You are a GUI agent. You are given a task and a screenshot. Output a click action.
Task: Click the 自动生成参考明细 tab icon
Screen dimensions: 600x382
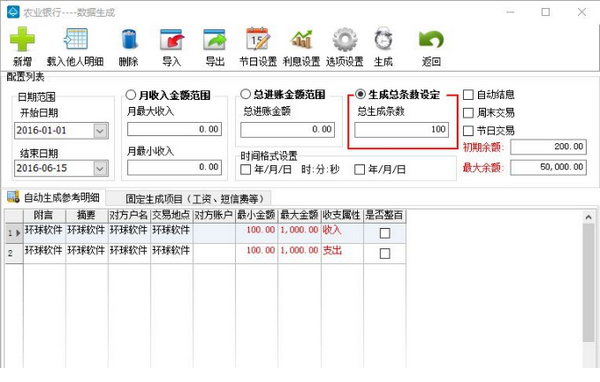tap(13, 197)
